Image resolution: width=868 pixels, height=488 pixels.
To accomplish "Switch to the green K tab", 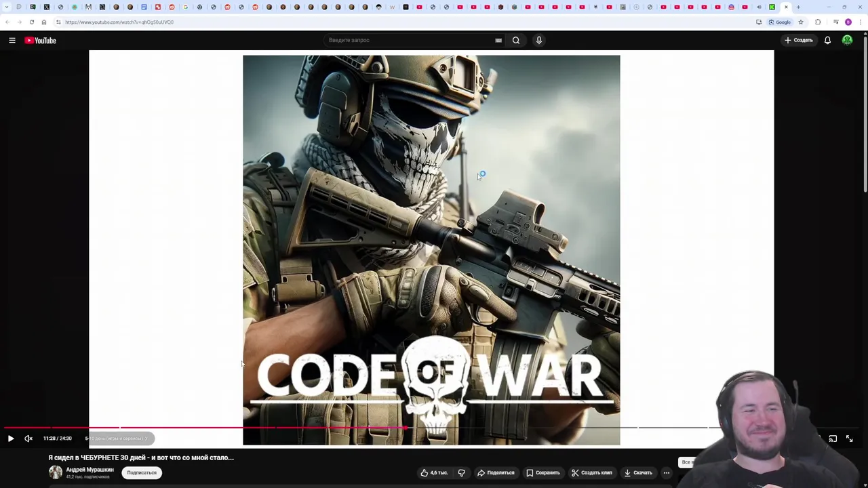I will 772,7.
